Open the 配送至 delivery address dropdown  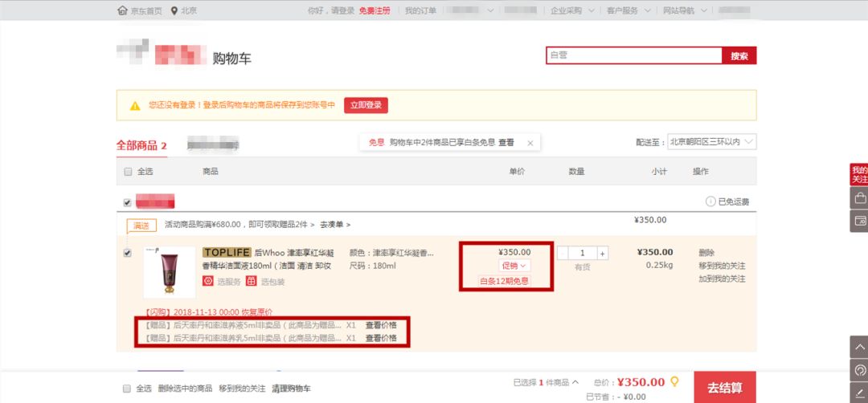[x=712, y=142]
